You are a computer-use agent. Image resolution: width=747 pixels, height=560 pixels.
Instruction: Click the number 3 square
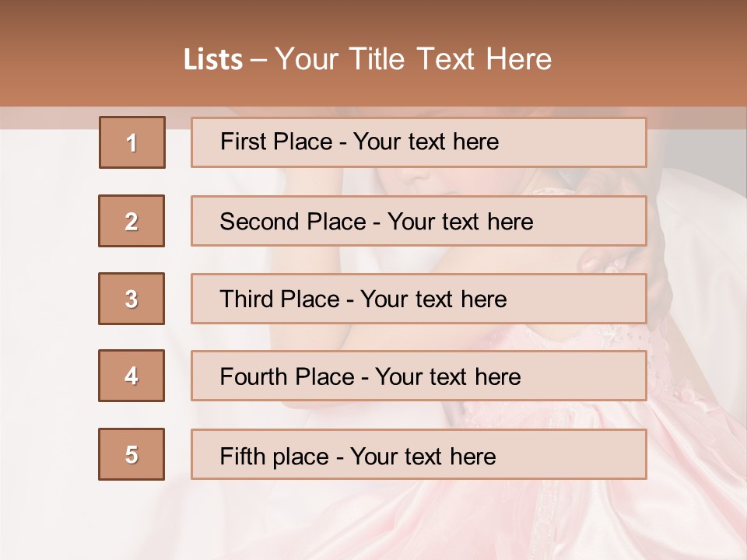132,299
